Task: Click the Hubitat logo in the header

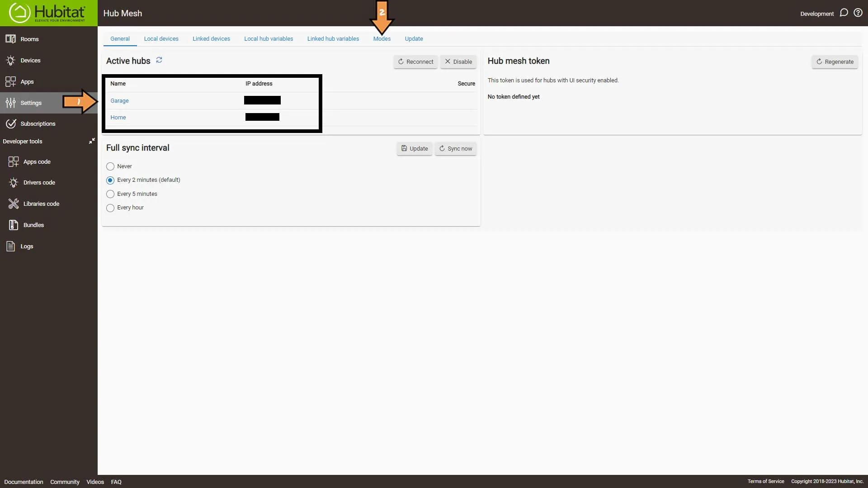Action: point(47,13)
